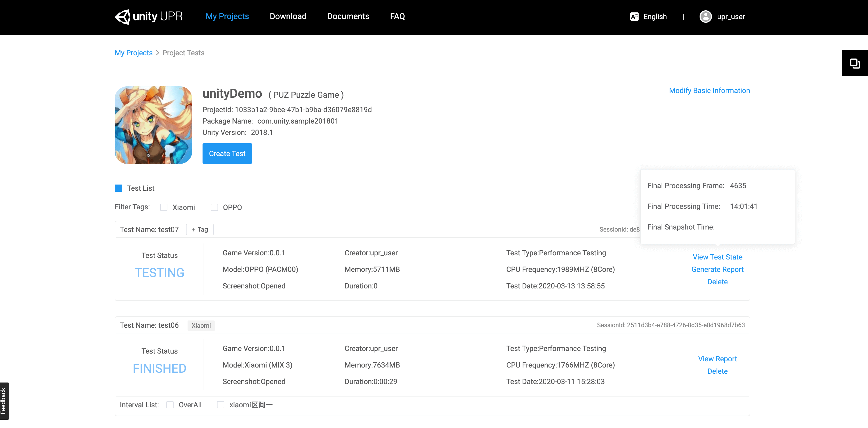This screenshot has width=868, height=428.
Task: Click Generate Report for test07
Action: (x=717, y=269)
